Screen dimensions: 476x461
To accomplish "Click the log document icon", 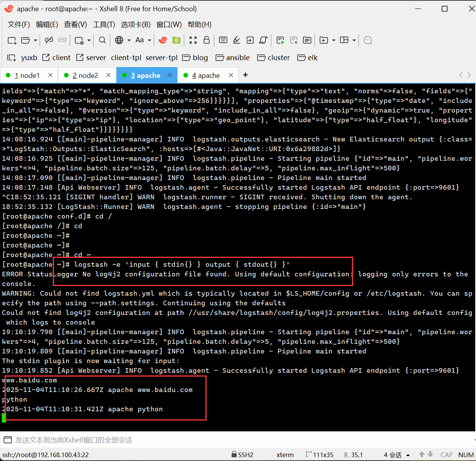I will (x=307, y=40).
